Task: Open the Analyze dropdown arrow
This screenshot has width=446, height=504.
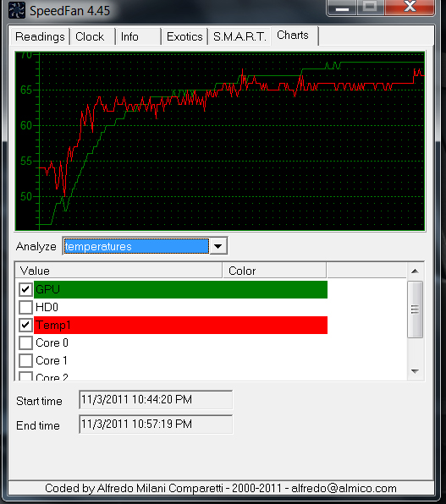Action: 218,246
